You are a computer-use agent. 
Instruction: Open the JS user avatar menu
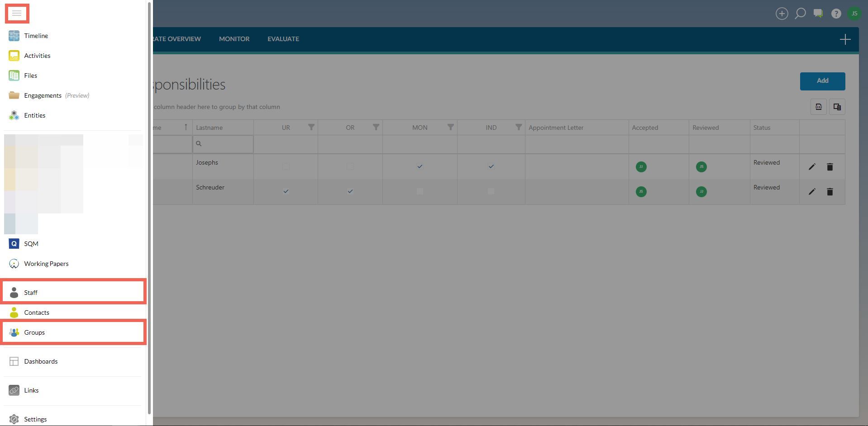coord(854,14)
